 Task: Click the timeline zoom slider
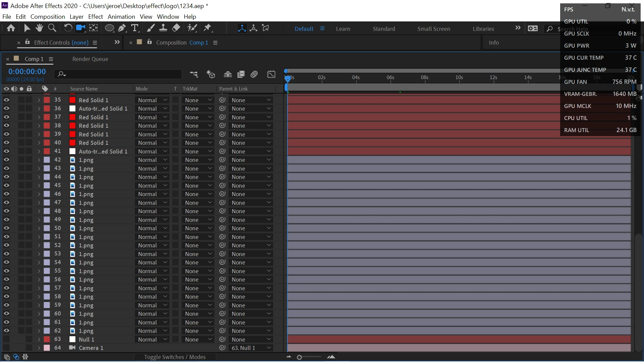coord(300,357)
